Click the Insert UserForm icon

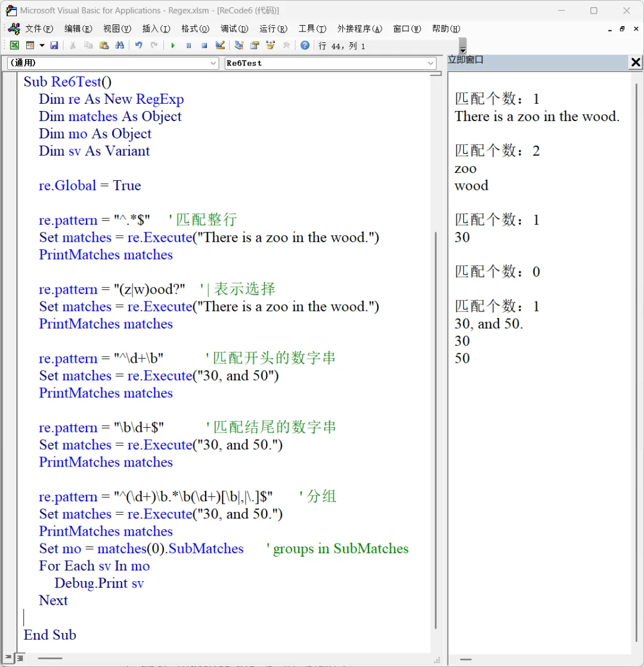(x=30, y=45)
